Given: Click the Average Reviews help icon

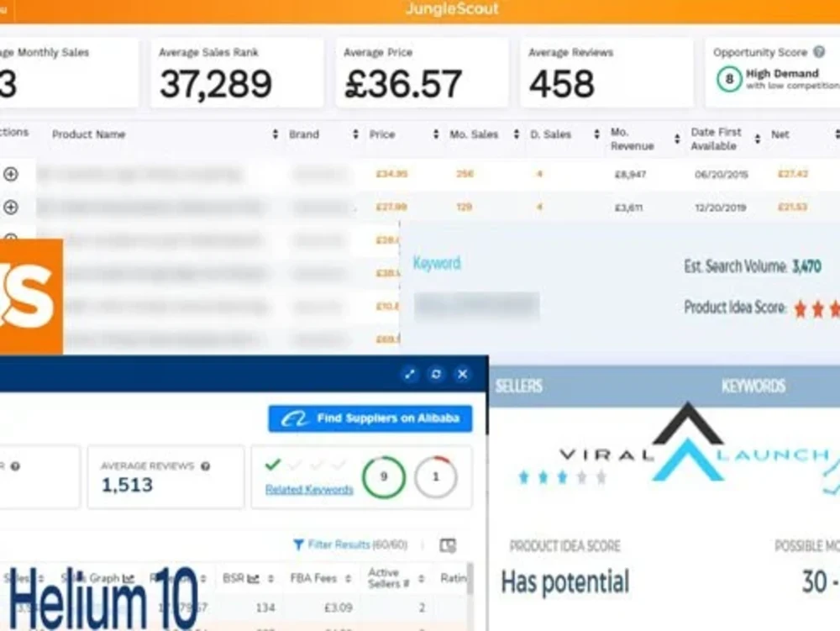Looking at the screenshot, I should click(x=205, y=466).
